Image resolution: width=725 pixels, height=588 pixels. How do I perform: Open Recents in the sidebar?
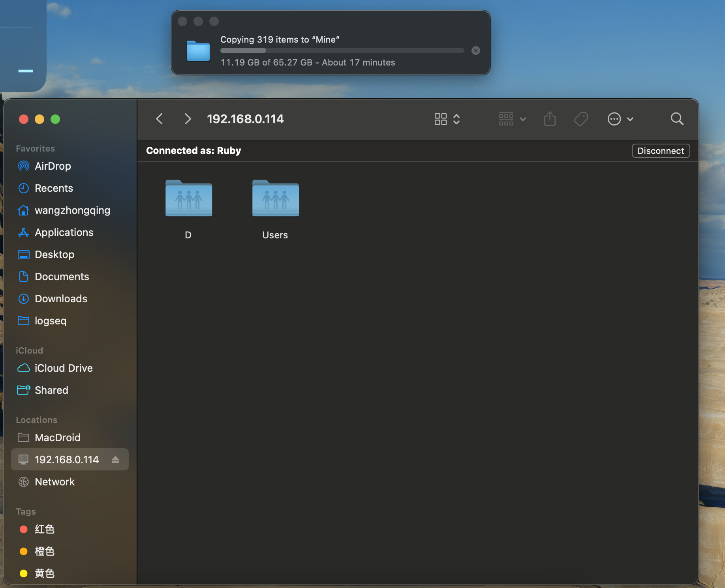coord(70,188)
